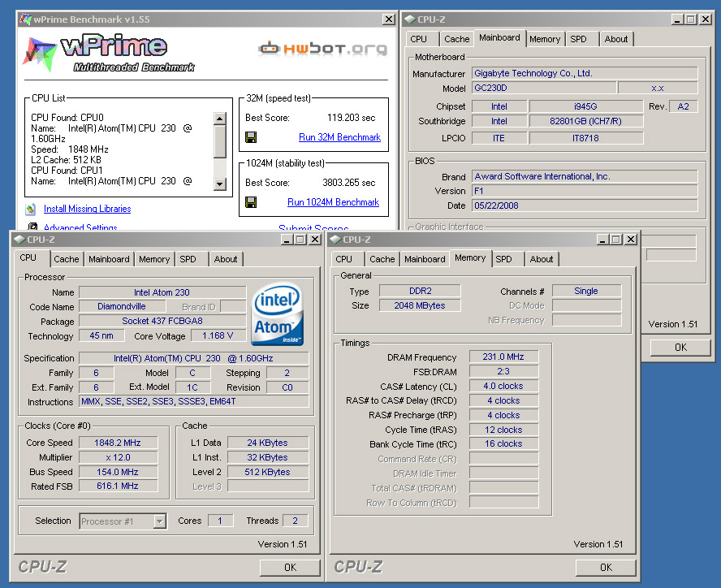Click the Channels # Single field
Screen dimensions: 721x588
coord(586,291)
